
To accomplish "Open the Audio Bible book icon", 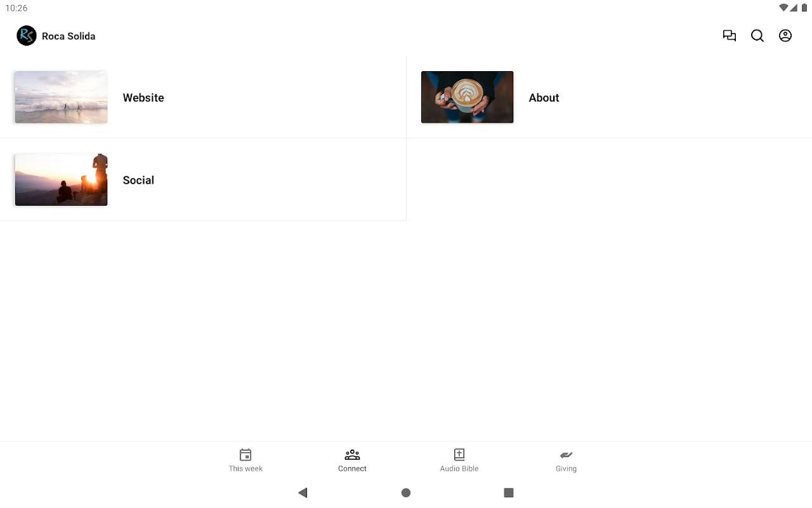I will (x=459, y=455).
